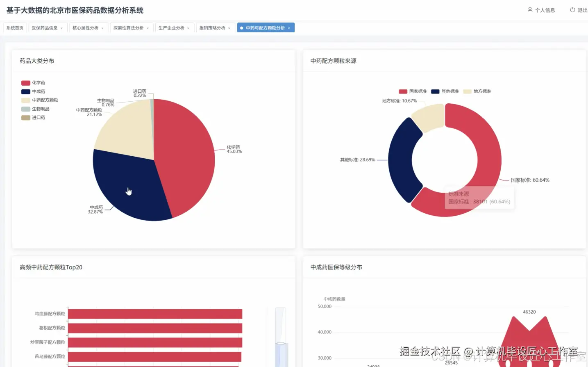The width and height of the screenshot is (588, 367).
Task: Click the 鸡血藤配方颗粒 bar
Action: [155, 314]
